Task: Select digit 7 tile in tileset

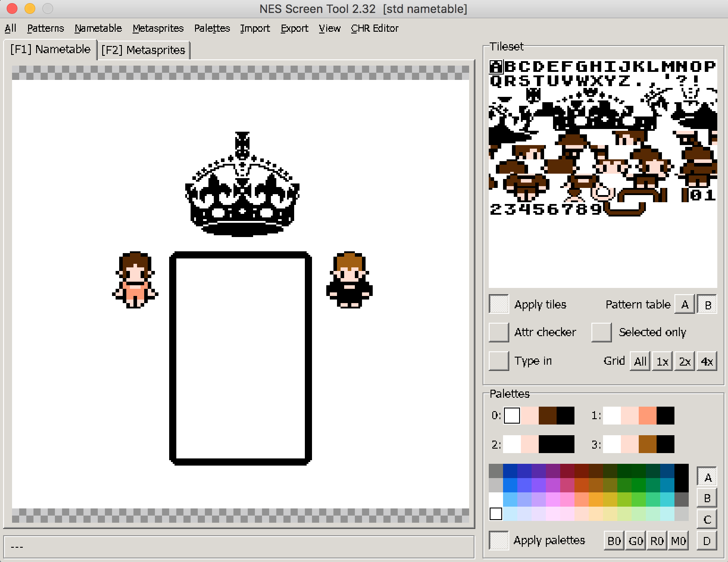Action: point(568,209)
